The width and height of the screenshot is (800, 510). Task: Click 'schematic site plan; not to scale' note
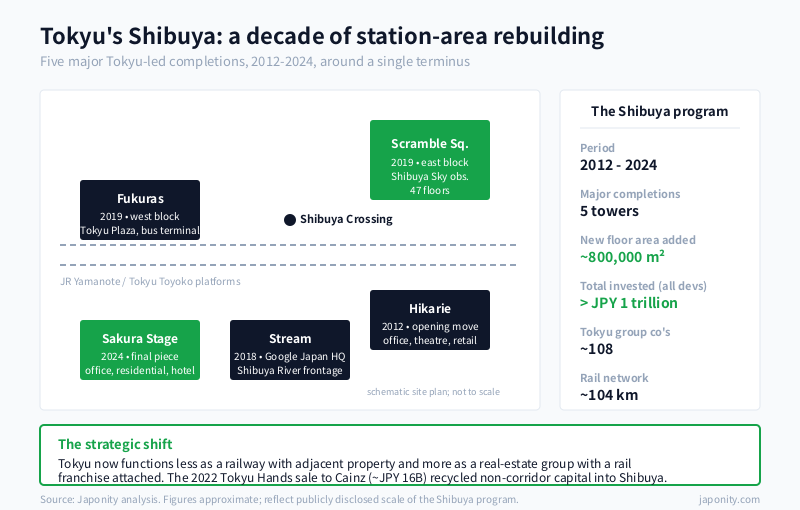(x=433, y=392)
